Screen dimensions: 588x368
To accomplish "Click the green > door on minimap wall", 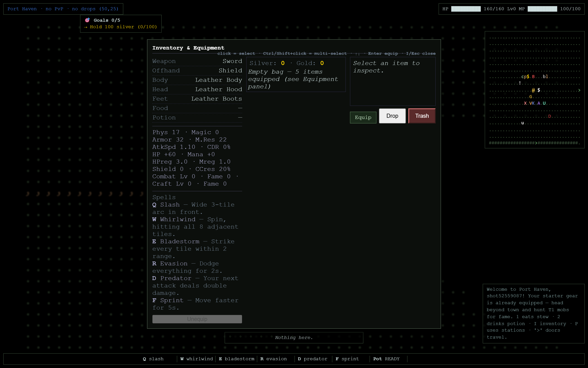I will [x=536, y=143].
